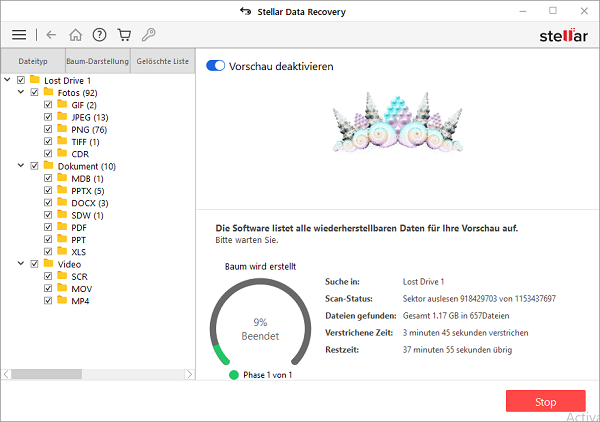Click the DOCX folder icon
This screenshot has width=600, height=422.
pos(62,202)
